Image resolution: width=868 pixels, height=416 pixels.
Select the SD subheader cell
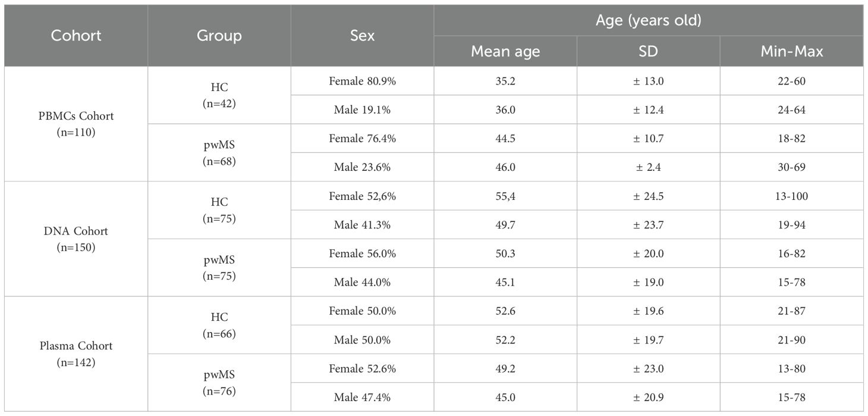pyautogui.click(x=648, y=51)
